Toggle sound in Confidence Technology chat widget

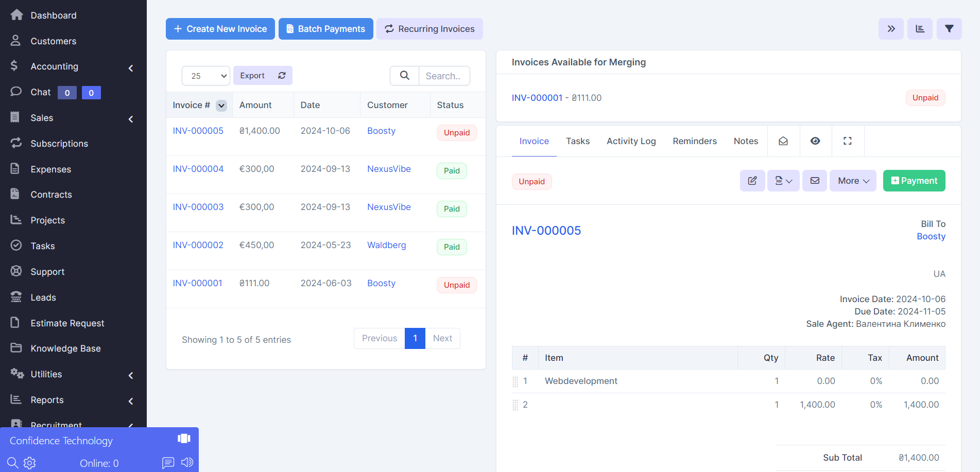click(187, 462)
